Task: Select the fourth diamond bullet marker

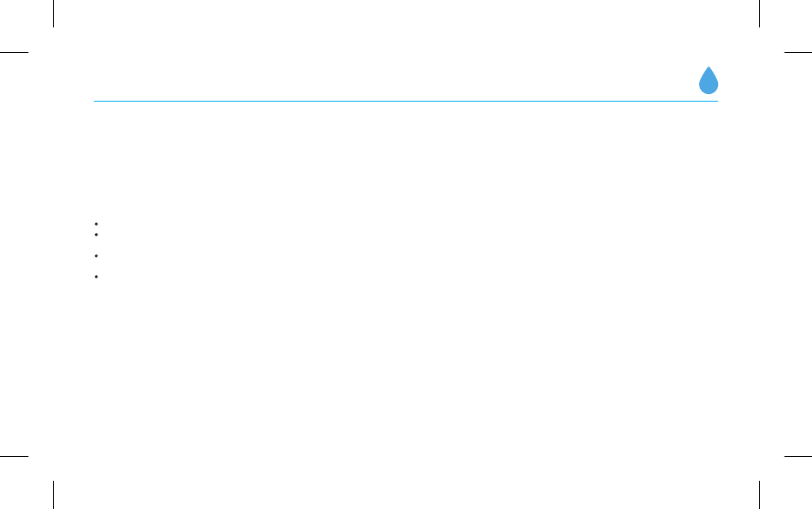Action: coord(97,277)
